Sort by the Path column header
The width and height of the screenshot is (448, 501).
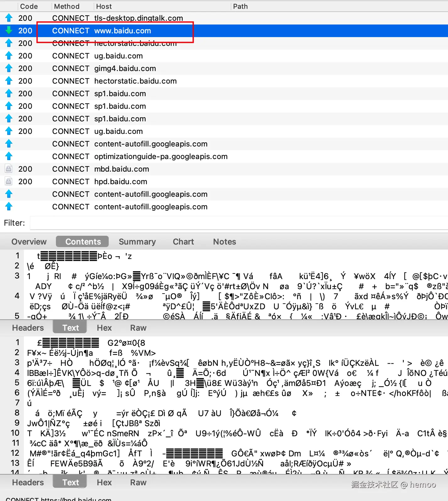click(240, 6)
